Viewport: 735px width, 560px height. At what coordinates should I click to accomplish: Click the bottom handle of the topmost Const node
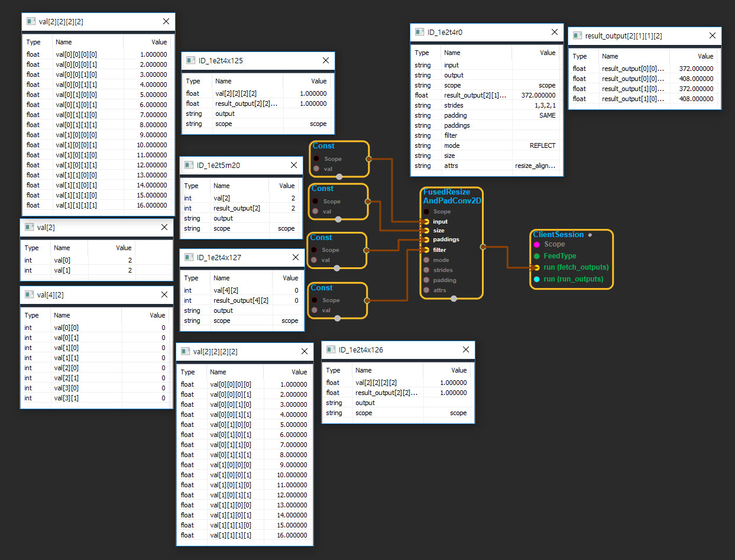pyautogui.click(x=339, y=176)
